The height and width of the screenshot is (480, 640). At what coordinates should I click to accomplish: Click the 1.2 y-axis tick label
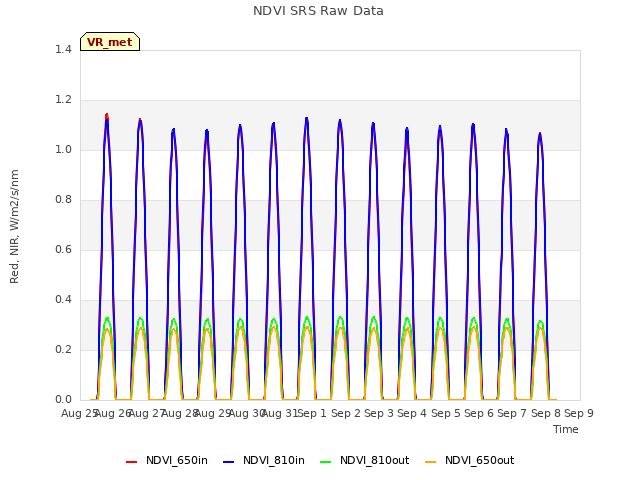(63, 100)
